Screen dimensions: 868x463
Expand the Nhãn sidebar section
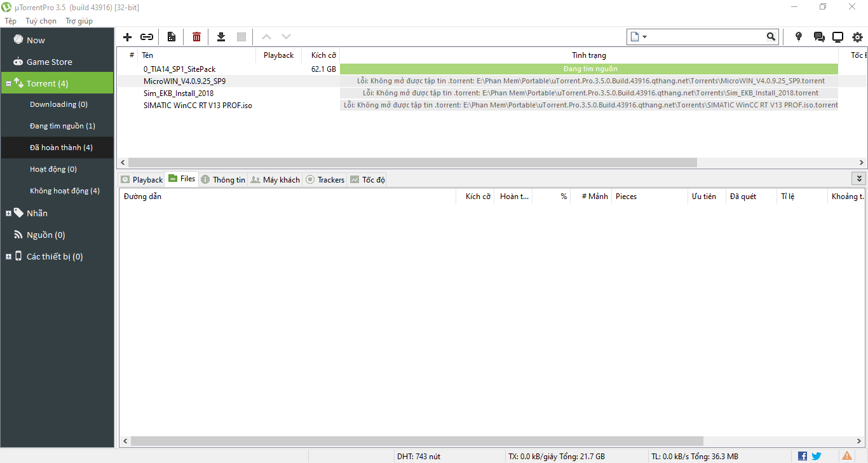(x=8, y=214)
